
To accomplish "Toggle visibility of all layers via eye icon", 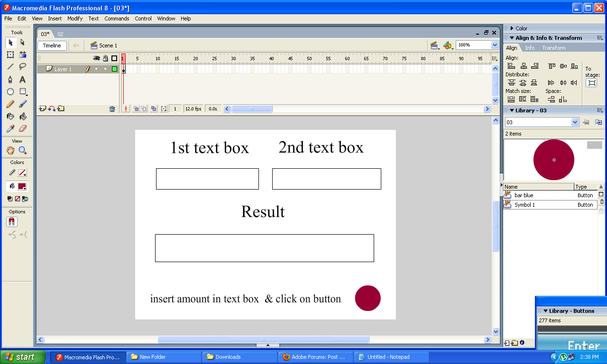I will coord(97,58).
